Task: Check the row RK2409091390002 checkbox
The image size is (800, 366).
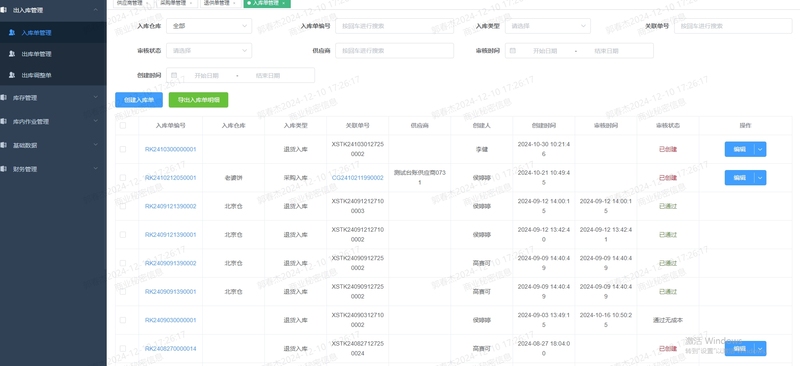Action: 122,263
